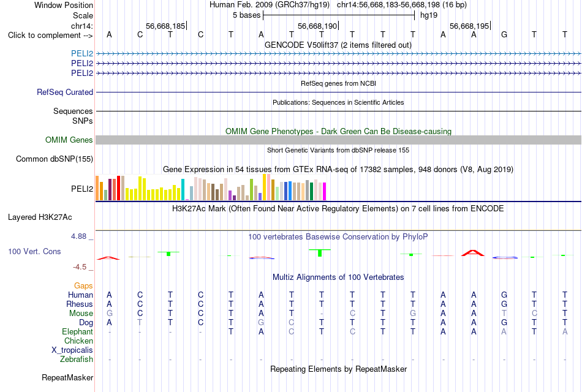Viewport: 582px width, 392px height.
Task: Click the 56,668,185 ruler position label
Action: [x=165, y=26]
